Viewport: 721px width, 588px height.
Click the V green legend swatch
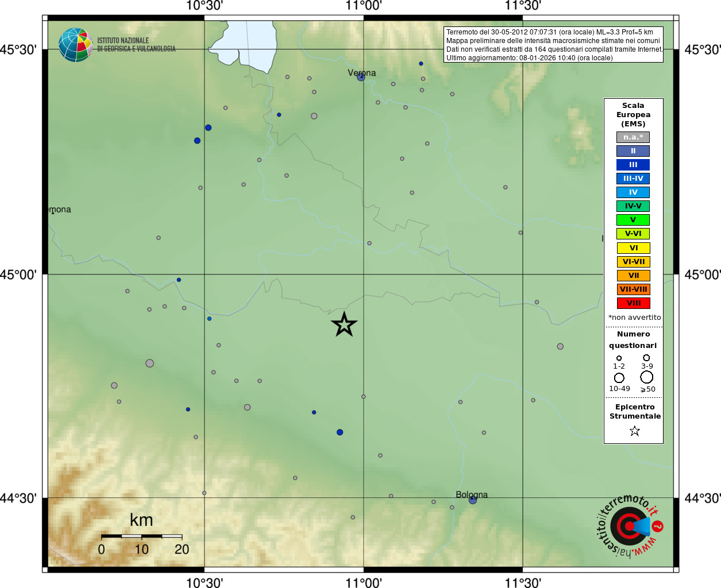tap(633, 220)
